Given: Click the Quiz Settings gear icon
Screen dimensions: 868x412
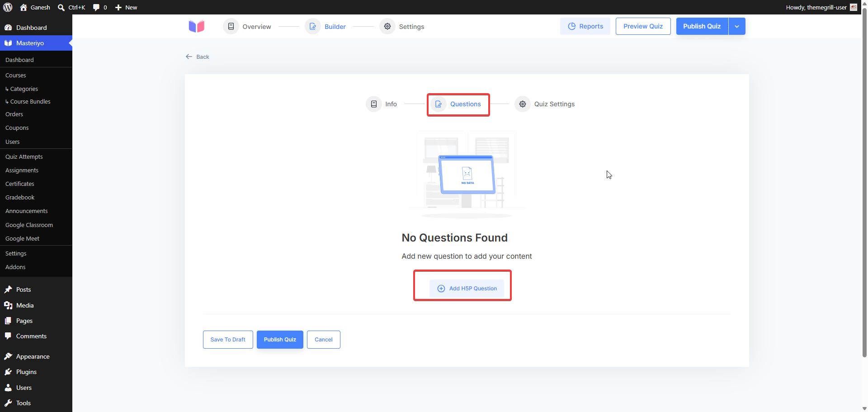Looking at the screenshot, I should pos(523,104).
